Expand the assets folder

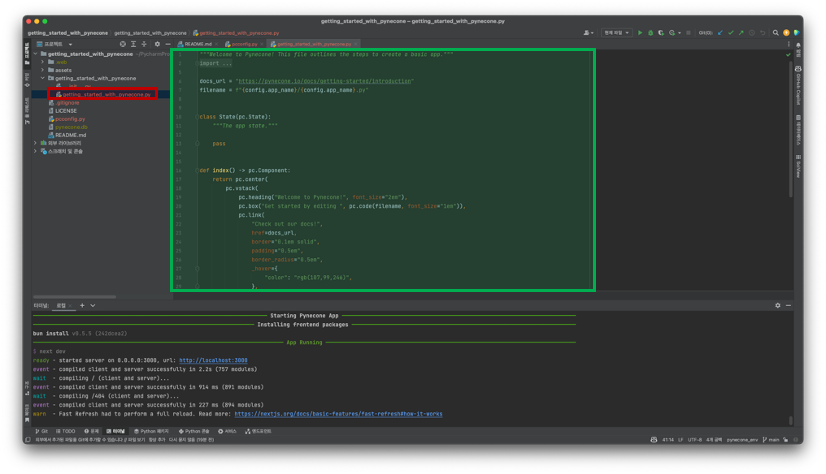[x=43, y=70]
